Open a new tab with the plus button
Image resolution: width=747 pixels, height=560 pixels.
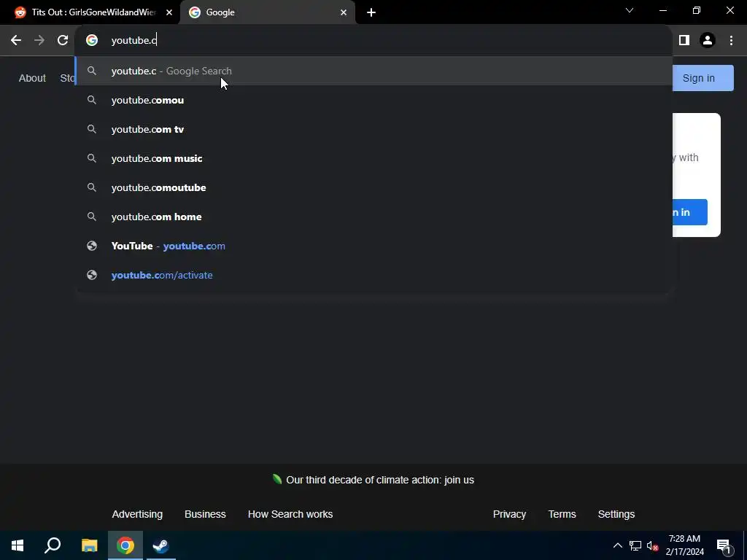coord(371,12)
